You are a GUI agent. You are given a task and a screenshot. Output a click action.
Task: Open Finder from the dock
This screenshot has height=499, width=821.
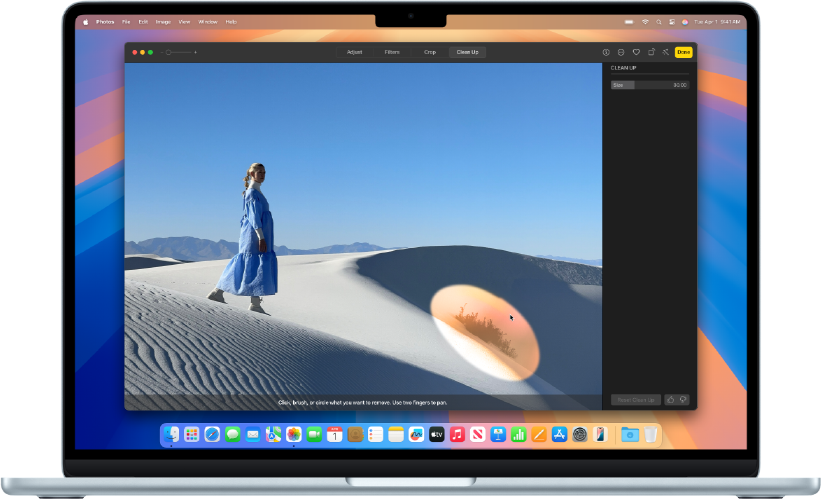click(171, 434)
